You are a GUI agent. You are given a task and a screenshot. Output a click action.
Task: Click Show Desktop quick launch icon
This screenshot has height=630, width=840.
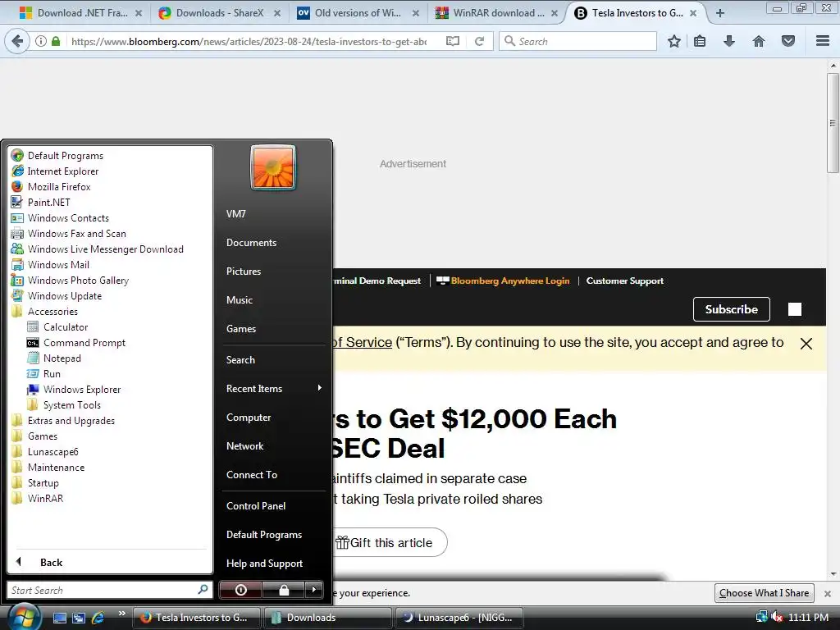click(59, 618)
